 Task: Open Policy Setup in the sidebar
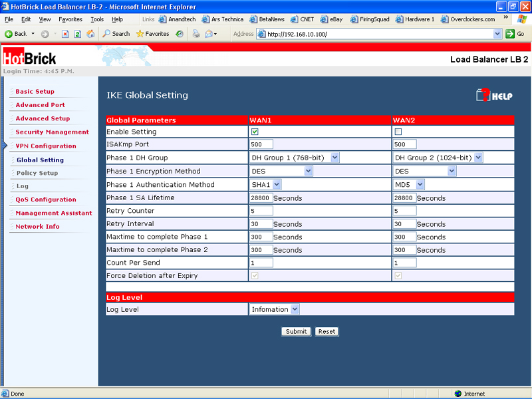pyautogui.click(x=37, y=173)
